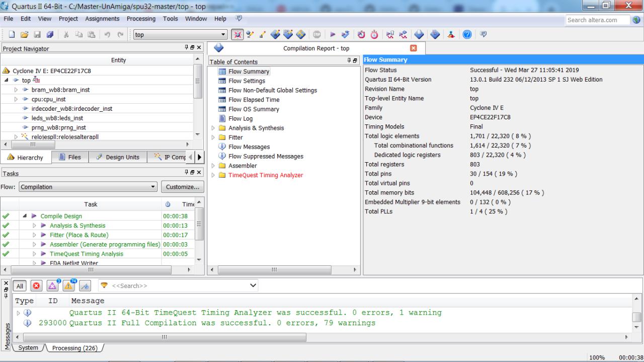Viewport: 644px width, 362px height.
Task: Expand the Fitter folder in Table of Contents
Action: (x=213, y=137)
